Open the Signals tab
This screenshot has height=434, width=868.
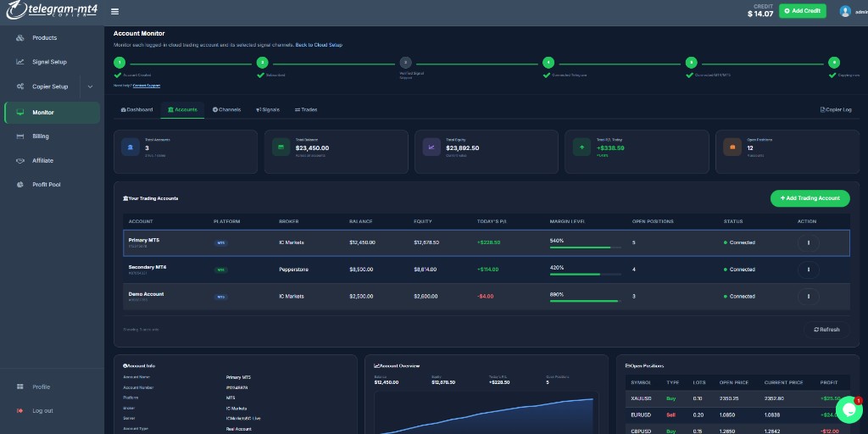click(267, 109)
